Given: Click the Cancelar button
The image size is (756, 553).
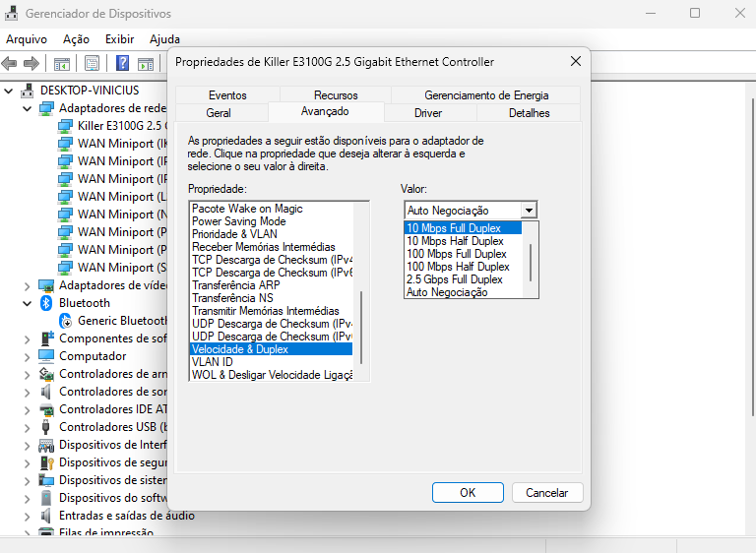Looking at the screenshot, I should click(x=546, y=492).
